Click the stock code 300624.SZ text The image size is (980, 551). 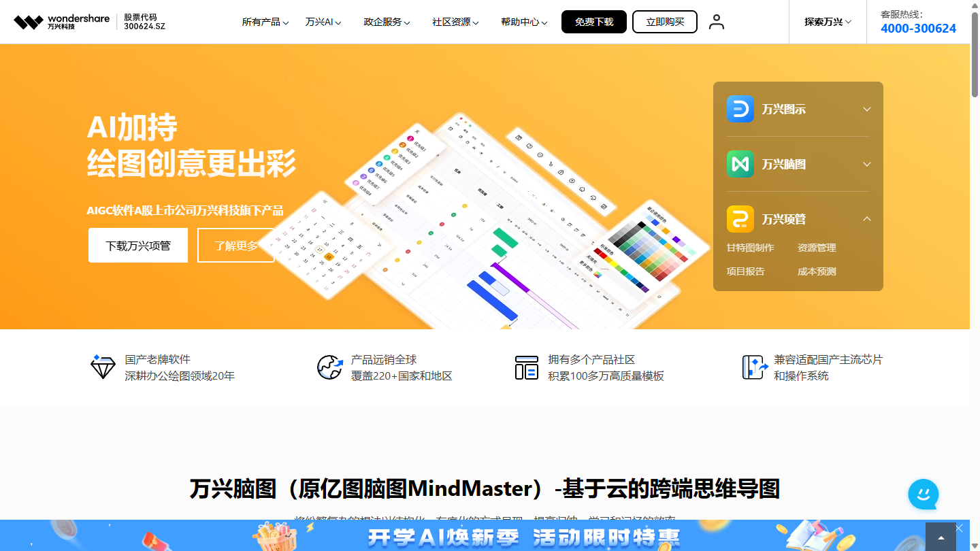coord(144,27)
